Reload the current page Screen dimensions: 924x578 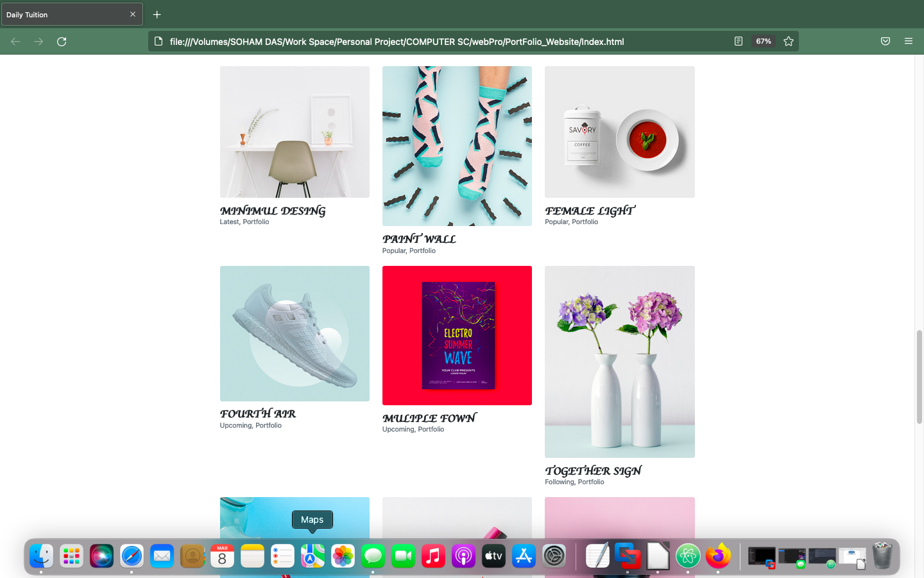[x=62, y=41]
